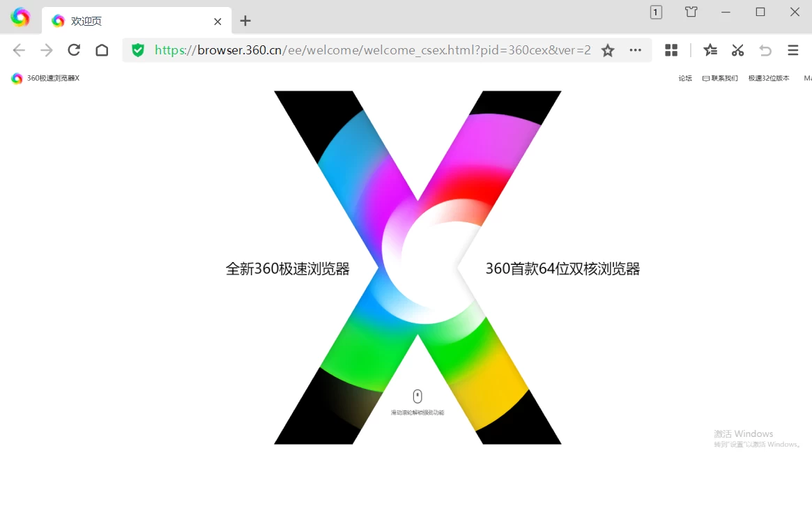Reload the current page
The width and height of the screenshot is (812, 531).
pos(74,49)
